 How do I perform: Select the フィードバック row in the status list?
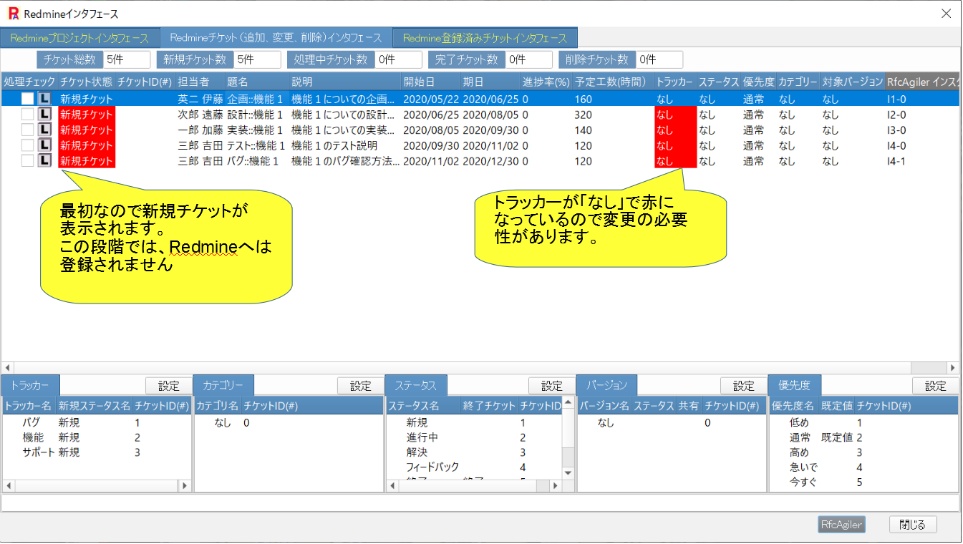tap(474, 467)
